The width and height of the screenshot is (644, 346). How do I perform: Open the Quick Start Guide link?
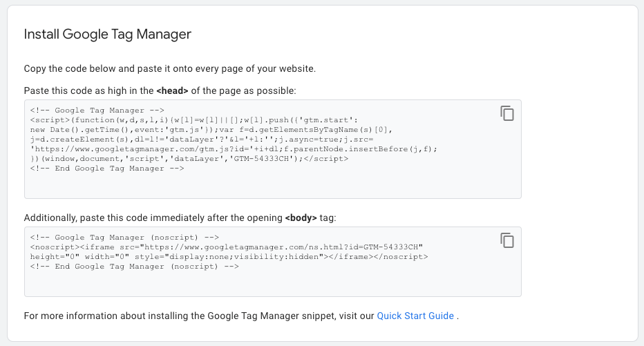click(415, 316)
